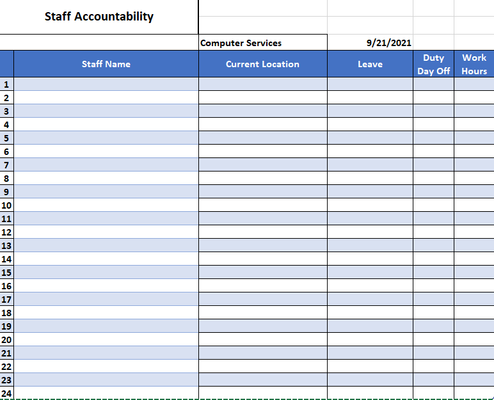Select the row number 24 cell
Viewport: 494px width, 400px height.
tap(7, 393)
